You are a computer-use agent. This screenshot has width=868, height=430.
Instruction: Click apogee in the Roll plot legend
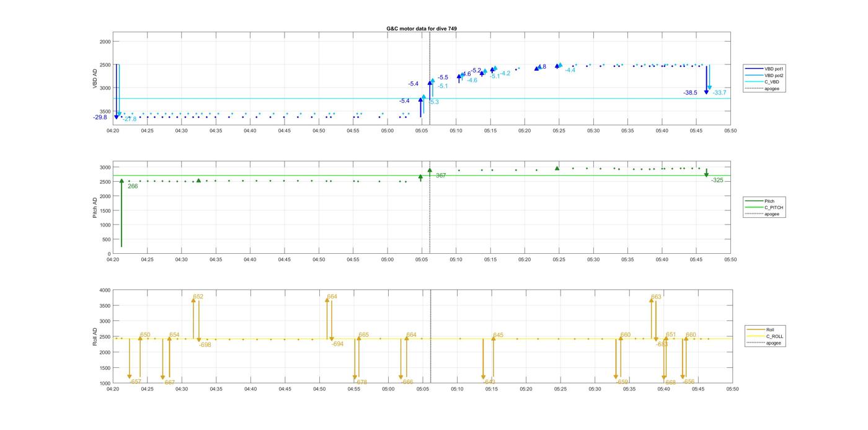[x=764, y=343]
